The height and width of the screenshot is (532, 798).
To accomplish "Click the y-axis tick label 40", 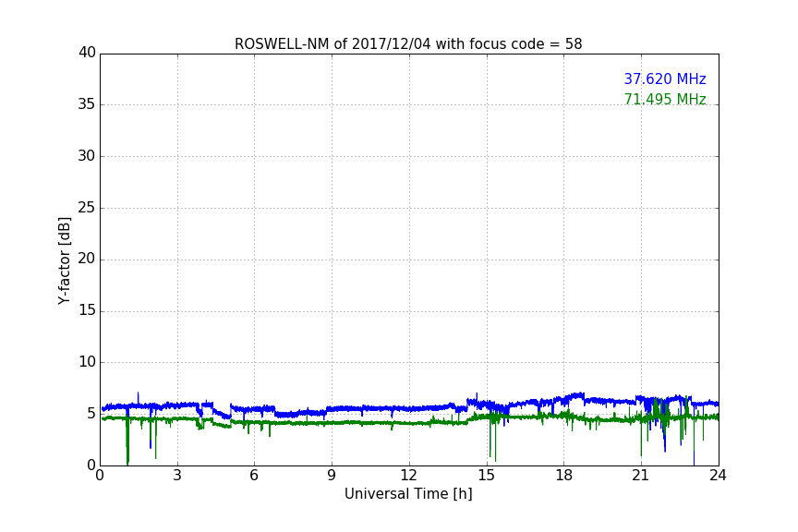I will point(87,53).
